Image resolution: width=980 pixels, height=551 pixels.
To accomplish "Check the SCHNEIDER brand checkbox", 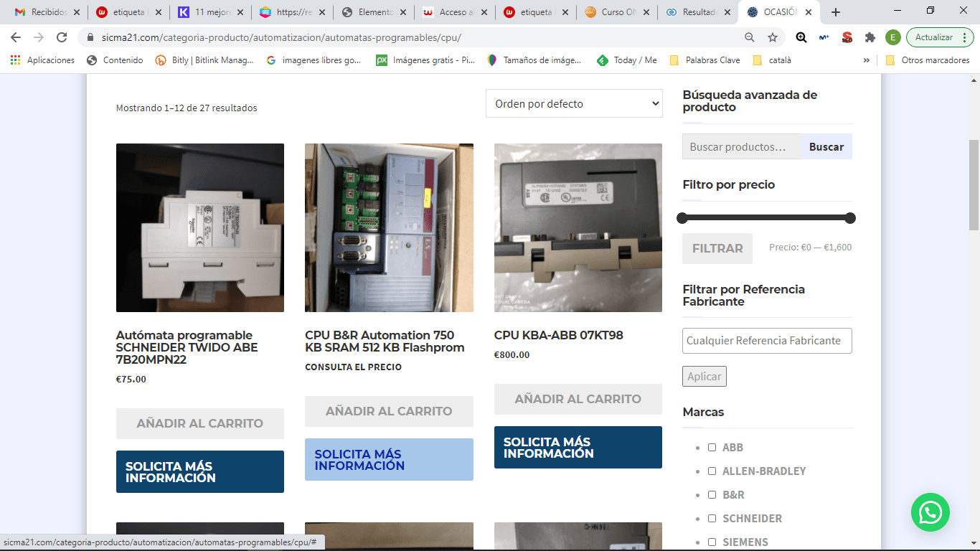I will point(712,518).
